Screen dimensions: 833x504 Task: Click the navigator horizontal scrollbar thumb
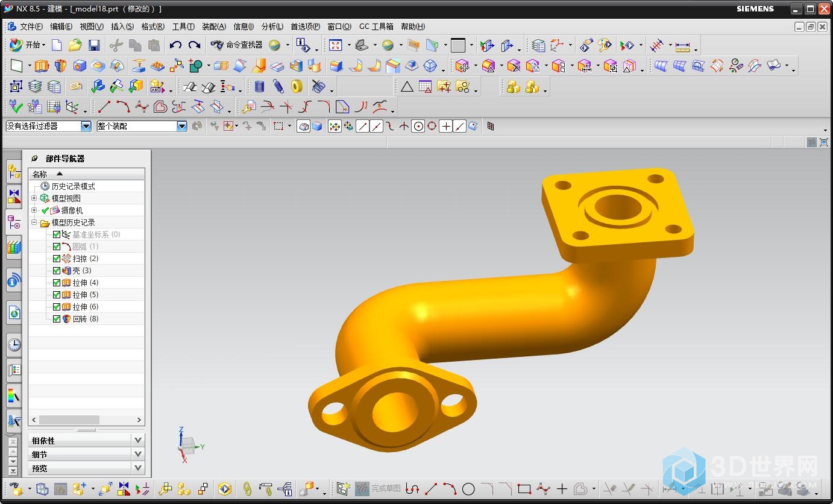[x=69, y=420]
